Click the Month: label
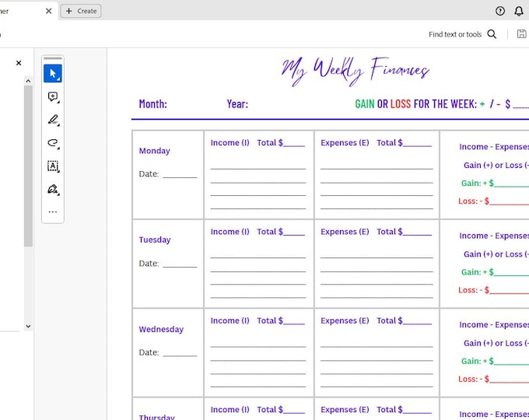The height and width of the screenshot is (420, 529). pyautogui.click(x=152, y=104)
